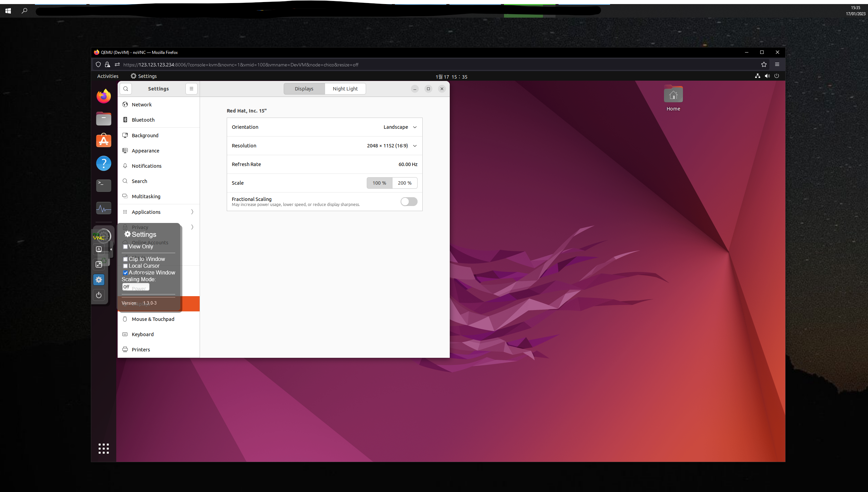Open Search settings
The height and width of the screenshot is (492, 868).
click(x=159, y=181)
